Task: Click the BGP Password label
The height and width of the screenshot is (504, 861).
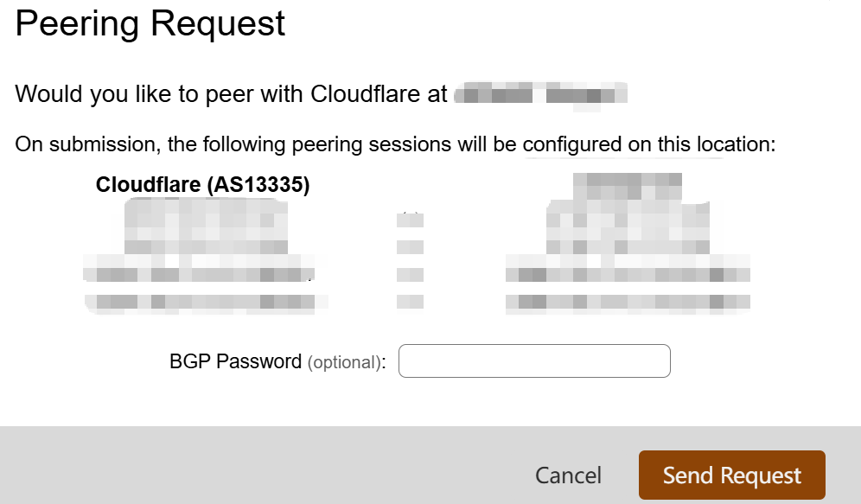Action: point(235,361)
